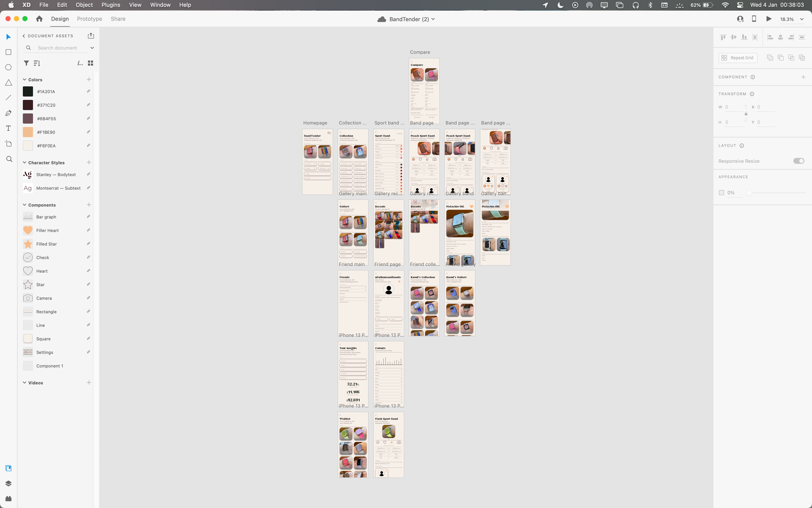The width and height of the screenshot is (812, 508).
Task: Click the Repeat Grid button
Action: tap(738, 58)
